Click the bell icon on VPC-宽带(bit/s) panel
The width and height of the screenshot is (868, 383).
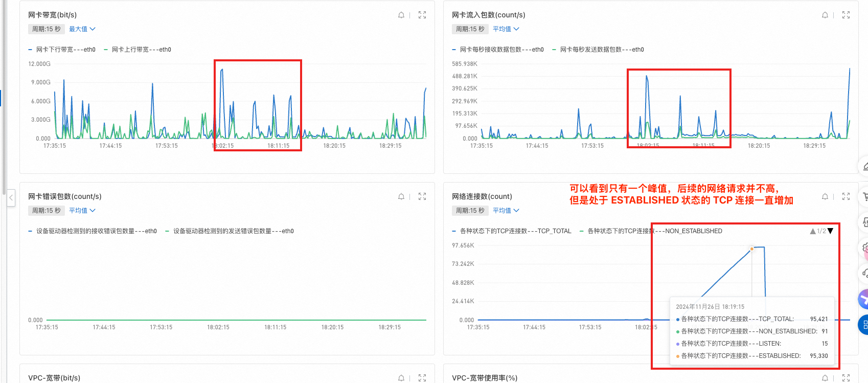401,378
